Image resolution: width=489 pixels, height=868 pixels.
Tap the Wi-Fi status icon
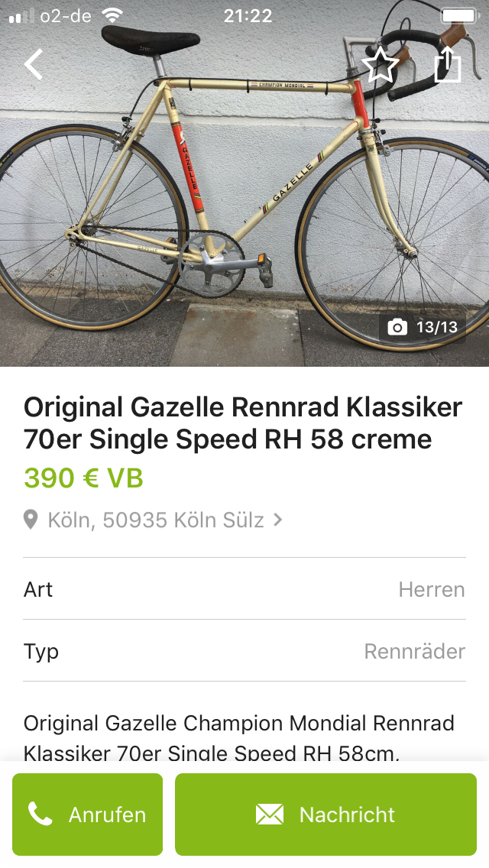click(112, 15)
